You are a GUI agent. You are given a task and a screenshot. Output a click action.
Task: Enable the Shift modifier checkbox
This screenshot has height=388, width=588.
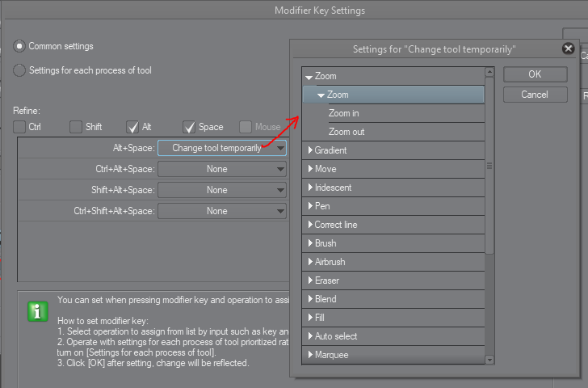click(x=76, y=127)
